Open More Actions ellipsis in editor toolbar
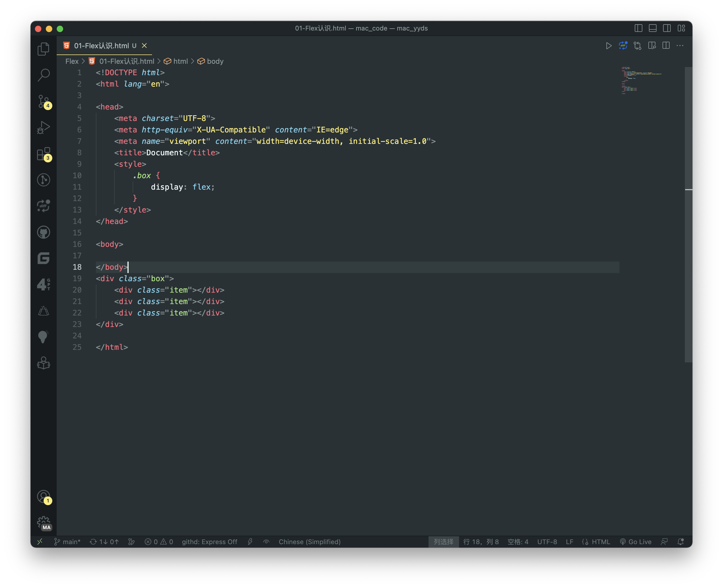Image resolution: width=723 pixels, height=588 pixels. (x=680, y=46)
